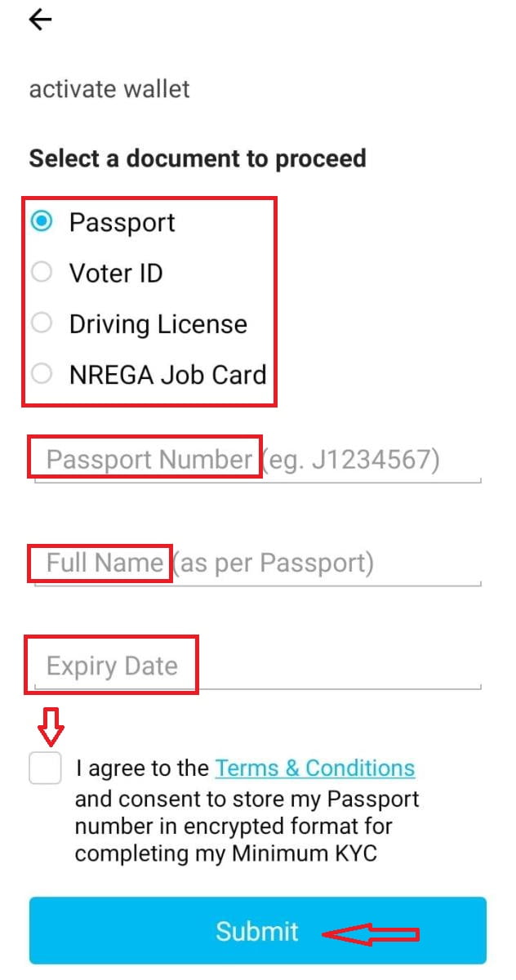Click the red arrow pointing at Submit
The width and height of the screenshot is (516, 980).
[371, 933]
